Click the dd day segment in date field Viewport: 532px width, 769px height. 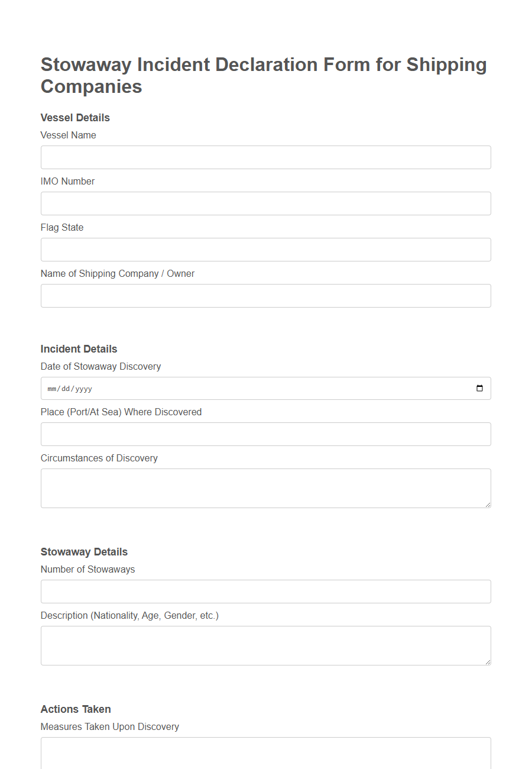[66, 388]
